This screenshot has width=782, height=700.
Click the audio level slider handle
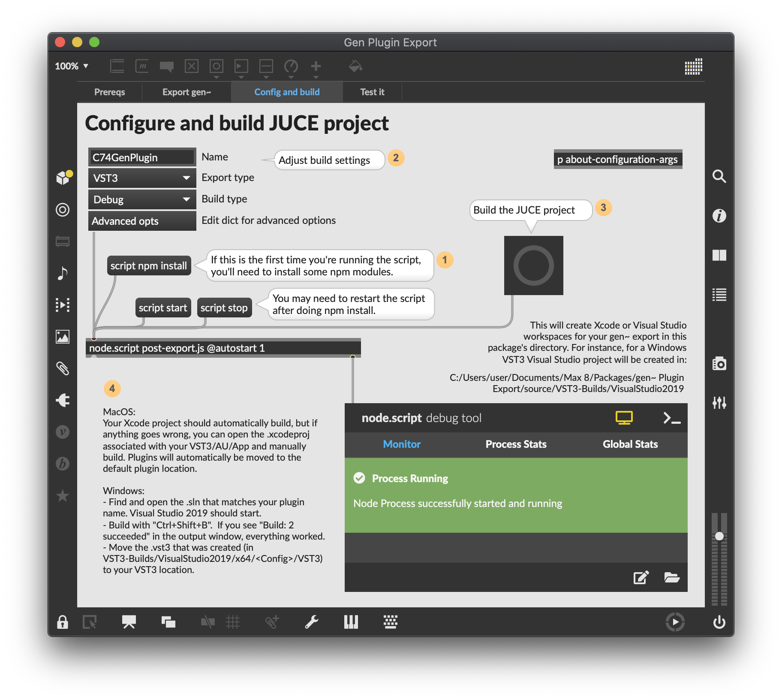coord(719,536)
